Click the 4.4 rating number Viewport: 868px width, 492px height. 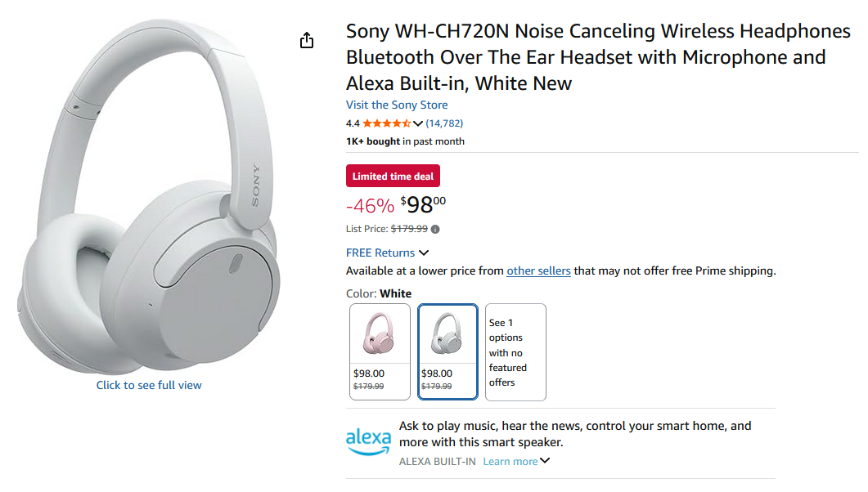[353, 123]
